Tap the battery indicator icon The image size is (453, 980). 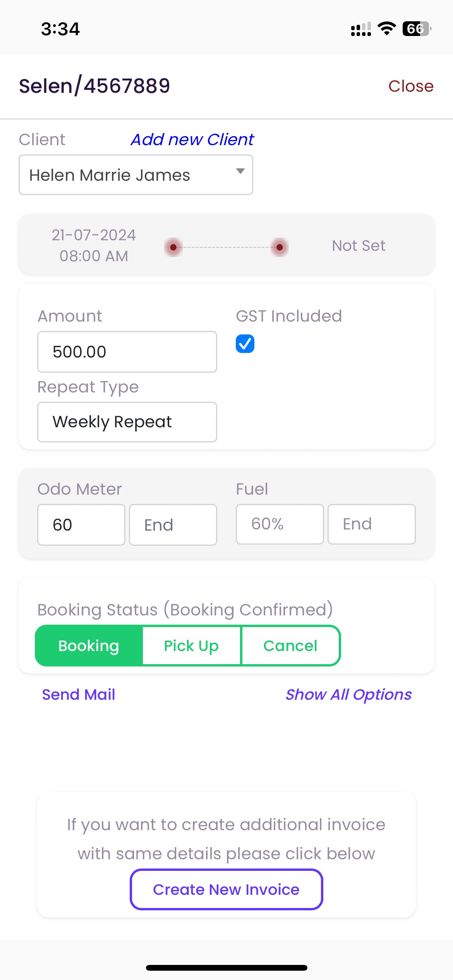point(417,29)
